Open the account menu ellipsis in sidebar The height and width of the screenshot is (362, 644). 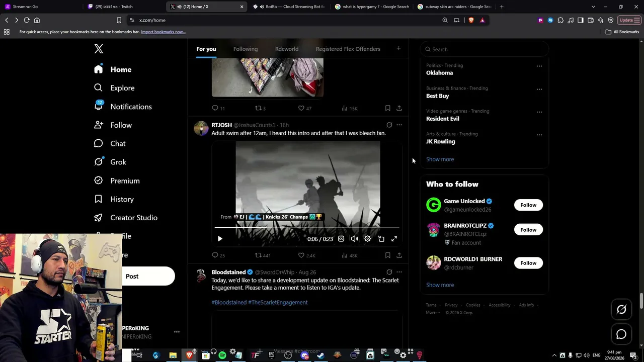[177, 332]
